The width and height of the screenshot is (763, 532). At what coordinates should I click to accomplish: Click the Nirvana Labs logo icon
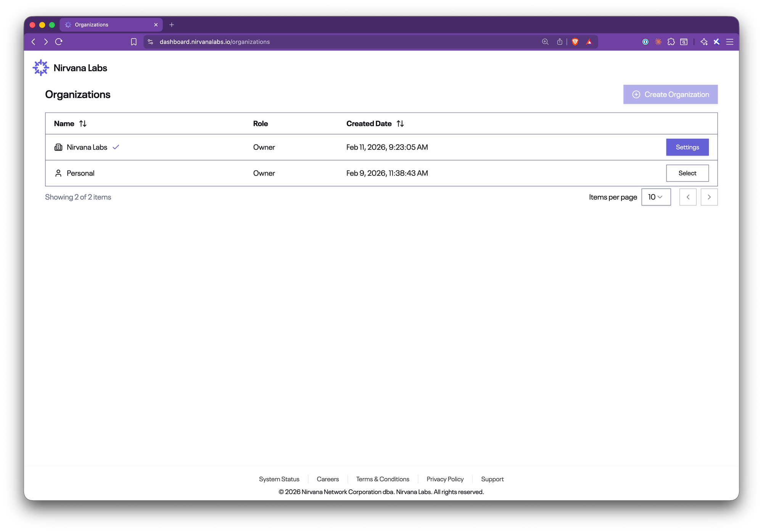tap(40, 68)
